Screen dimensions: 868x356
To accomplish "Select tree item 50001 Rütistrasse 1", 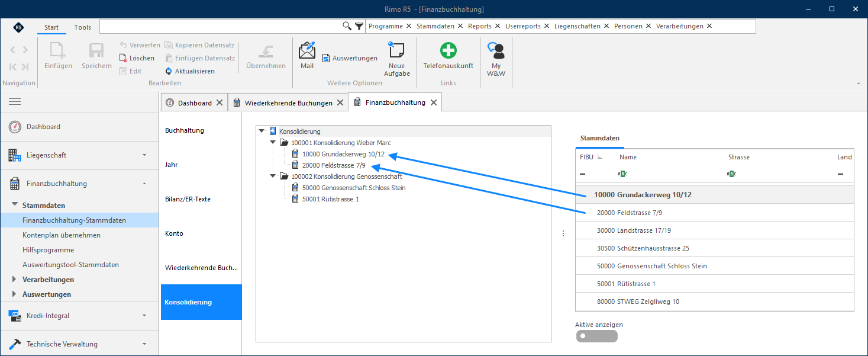I will (330, 199).
